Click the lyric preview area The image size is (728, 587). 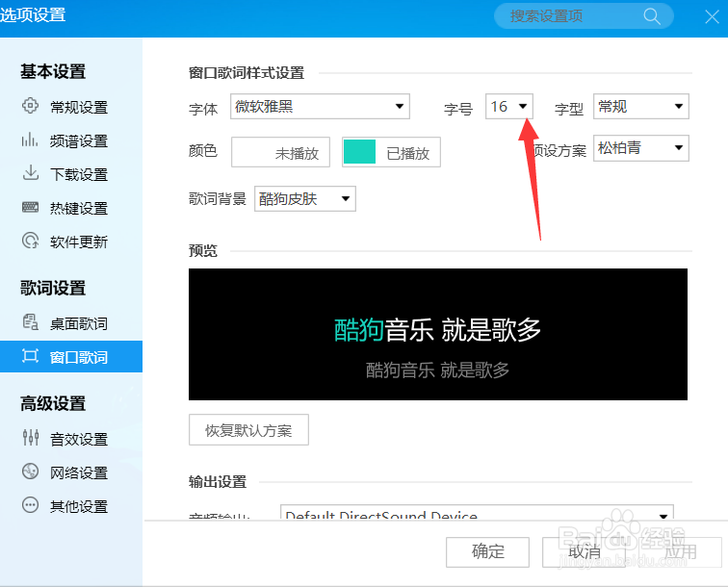[x=438, y=334]
